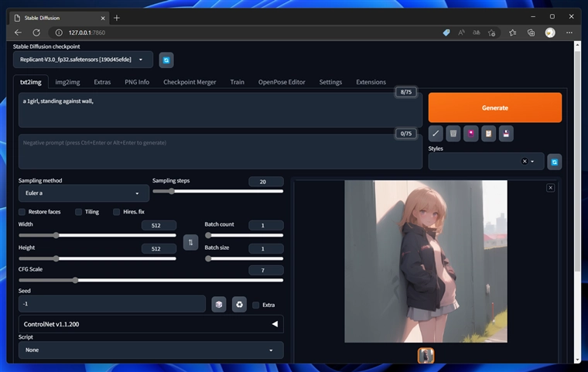This screenshot has height=372, width=588.
Task: Close the Stable Diffusion browser tab
Action: 103,18
